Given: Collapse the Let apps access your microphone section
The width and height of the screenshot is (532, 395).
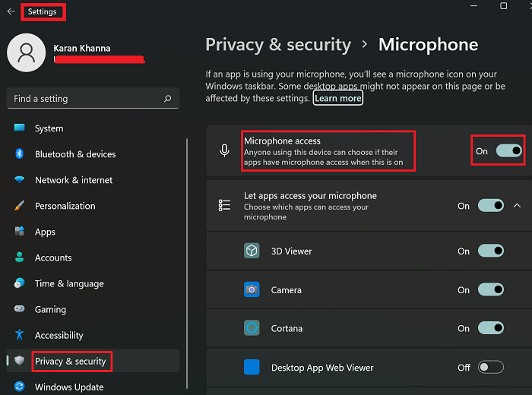Looking at the screenshot, I should point(517,205).
